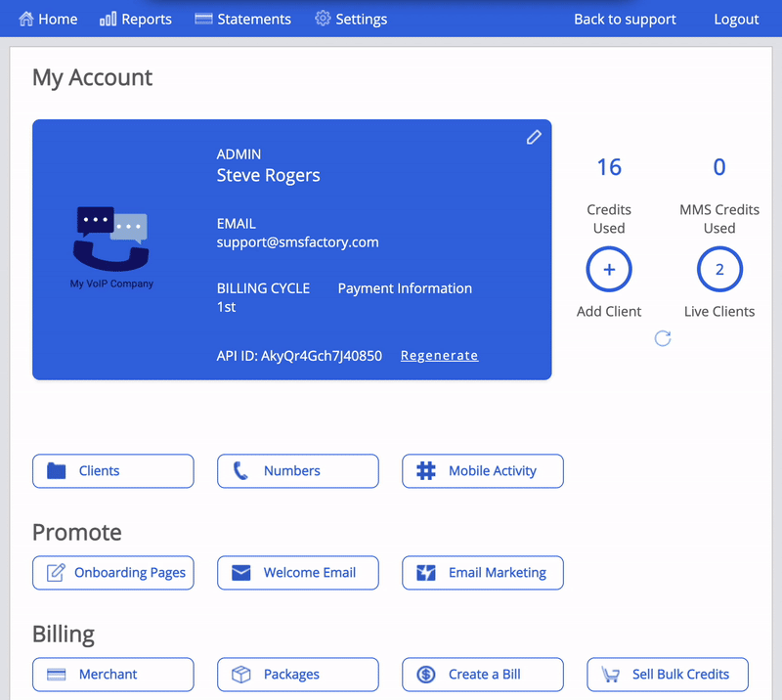Open the Settings menu item

(351, 19)
